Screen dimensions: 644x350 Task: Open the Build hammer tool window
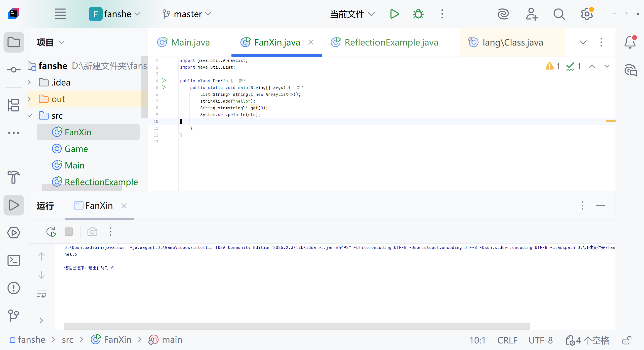tap(14, 177)
